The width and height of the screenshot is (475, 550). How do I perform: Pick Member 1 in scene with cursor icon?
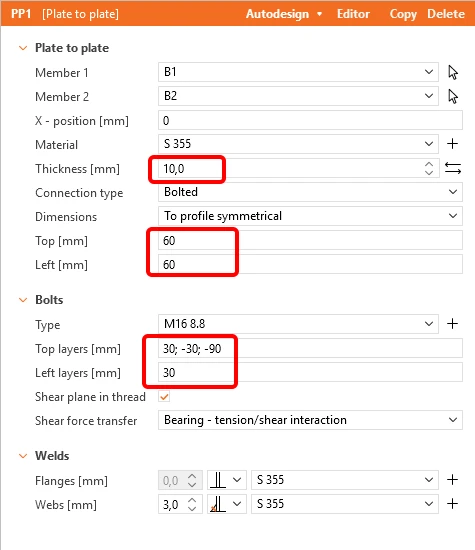[453, 72]
